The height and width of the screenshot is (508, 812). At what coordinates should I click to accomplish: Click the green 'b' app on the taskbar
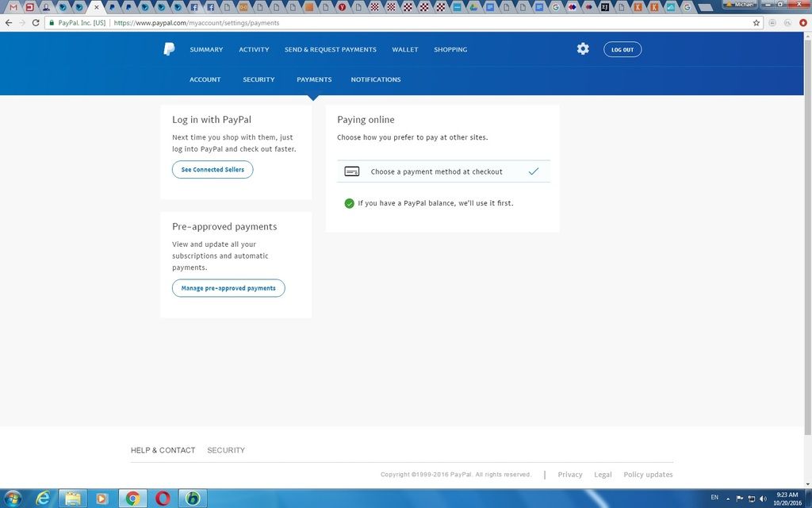193,498
